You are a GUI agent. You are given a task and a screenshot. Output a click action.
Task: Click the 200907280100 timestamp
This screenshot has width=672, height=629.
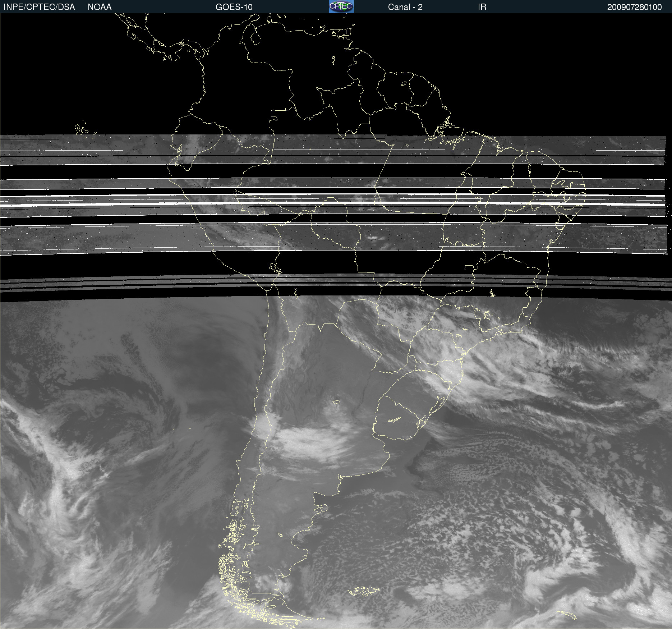pos(634,7)
